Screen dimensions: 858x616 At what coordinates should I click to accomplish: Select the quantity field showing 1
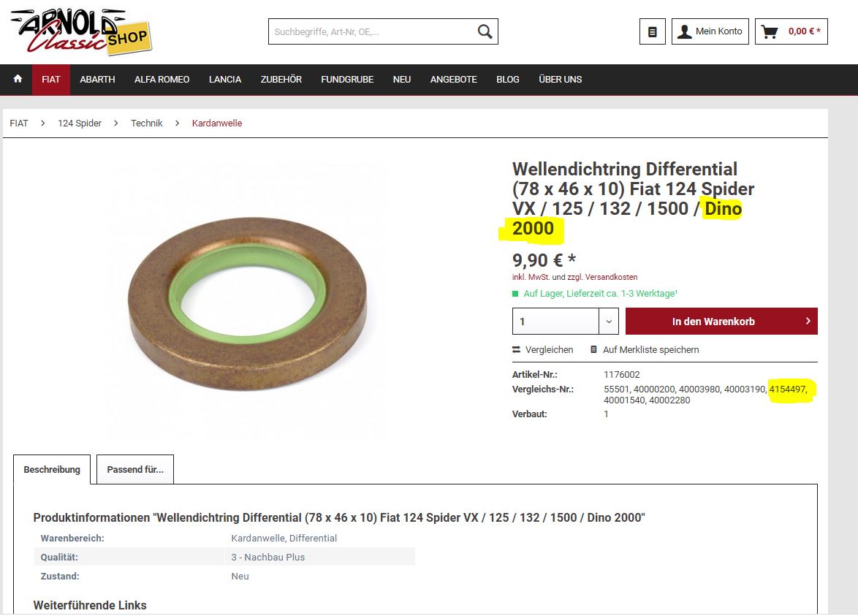click(555, 321)
